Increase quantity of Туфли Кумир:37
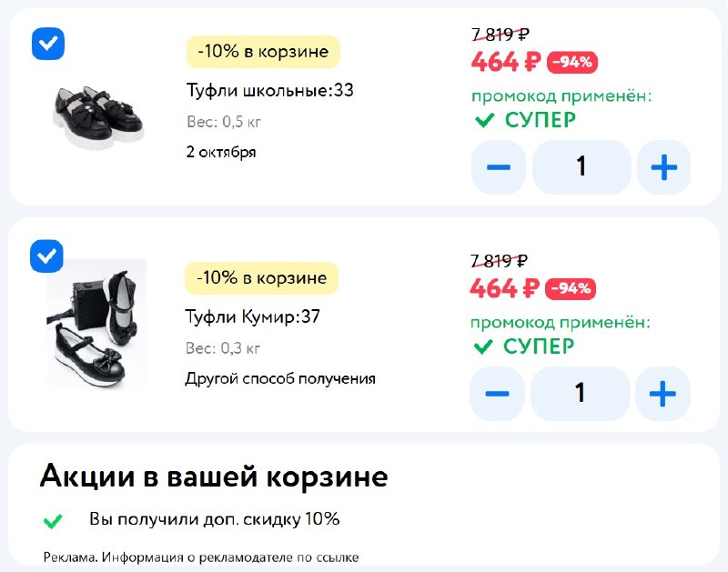The width and height of the screenshot is (728, 572). coord(662,394)
